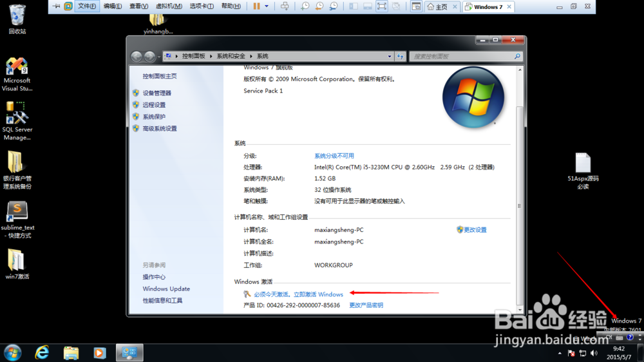Click the Forward arrow in System window

click(x=149, y=56)
